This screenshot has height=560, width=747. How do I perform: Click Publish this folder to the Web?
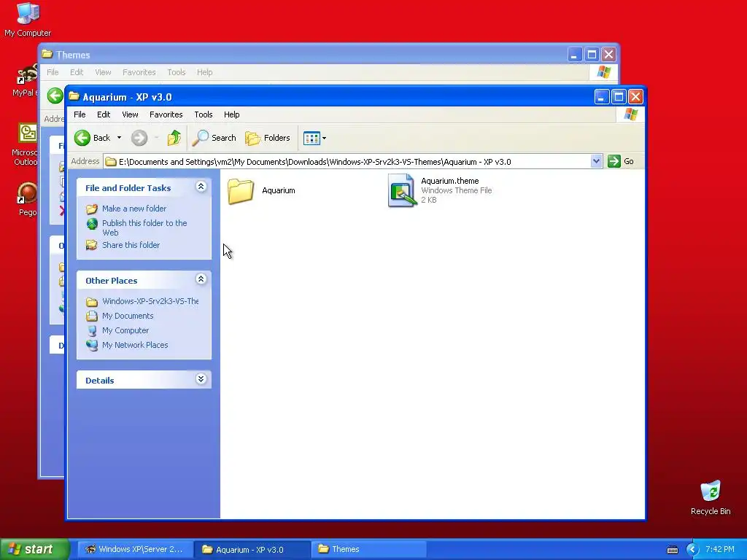click(x=144, y=227)
